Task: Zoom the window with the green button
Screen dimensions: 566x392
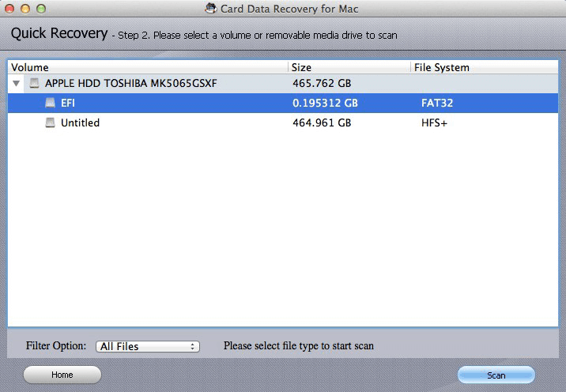Action: (x=41, y=9)
